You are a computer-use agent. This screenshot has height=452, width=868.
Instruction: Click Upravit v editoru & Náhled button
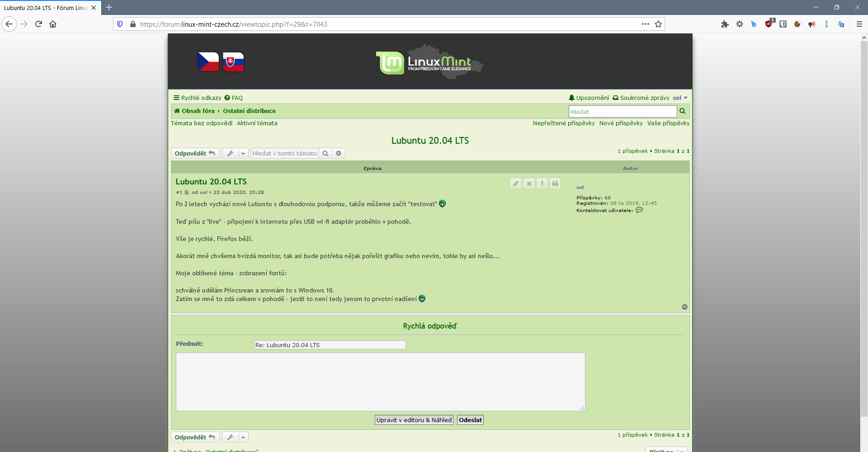[x=414, y=420]
